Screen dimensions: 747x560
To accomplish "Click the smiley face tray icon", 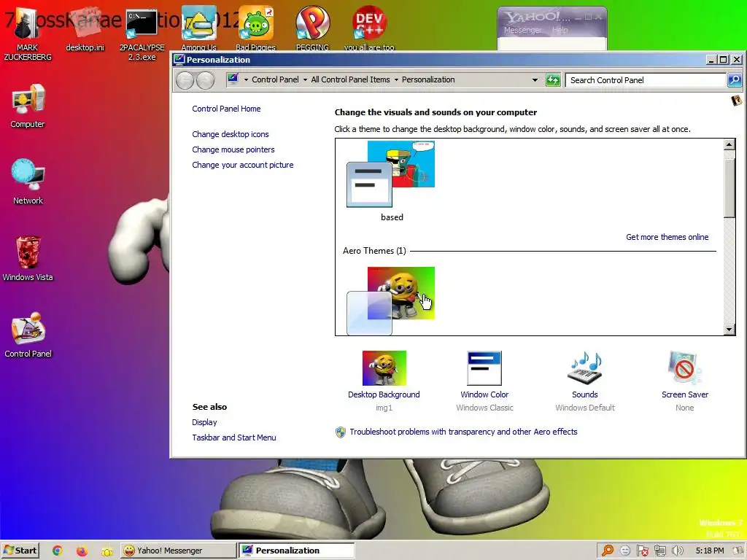I will 625,551.
